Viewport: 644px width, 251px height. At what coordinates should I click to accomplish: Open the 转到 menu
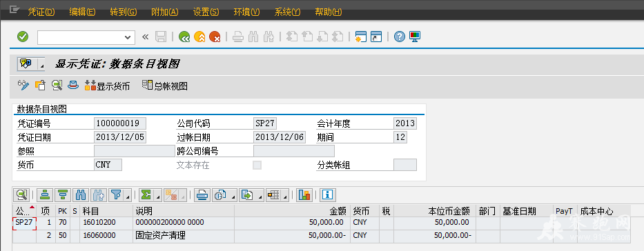pyautogui.click(x=124, y=12)
